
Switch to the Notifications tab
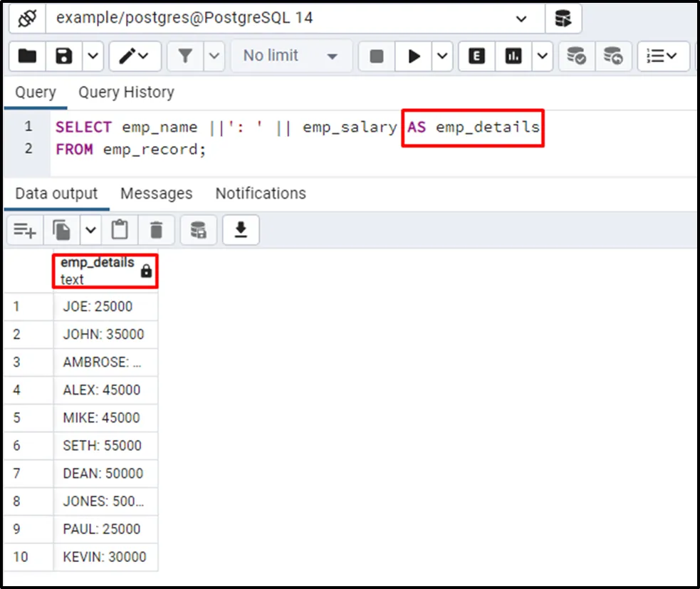point(261,194)
